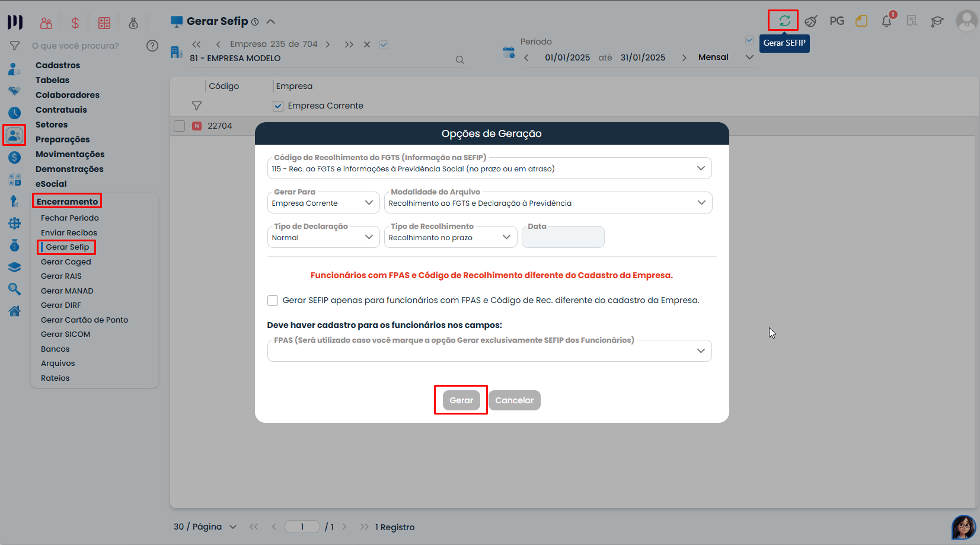
Task: Click the help question mark icon
Action: 152,46
